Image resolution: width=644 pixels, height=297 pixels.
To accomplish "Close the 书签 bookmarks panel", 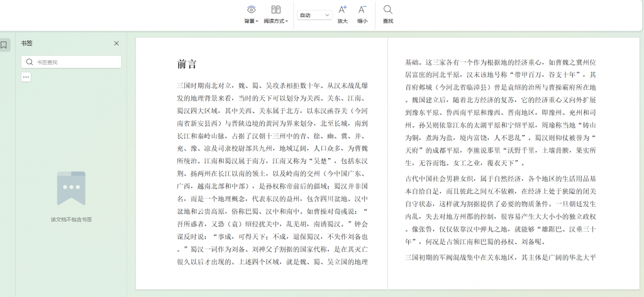I will (116, 43).
